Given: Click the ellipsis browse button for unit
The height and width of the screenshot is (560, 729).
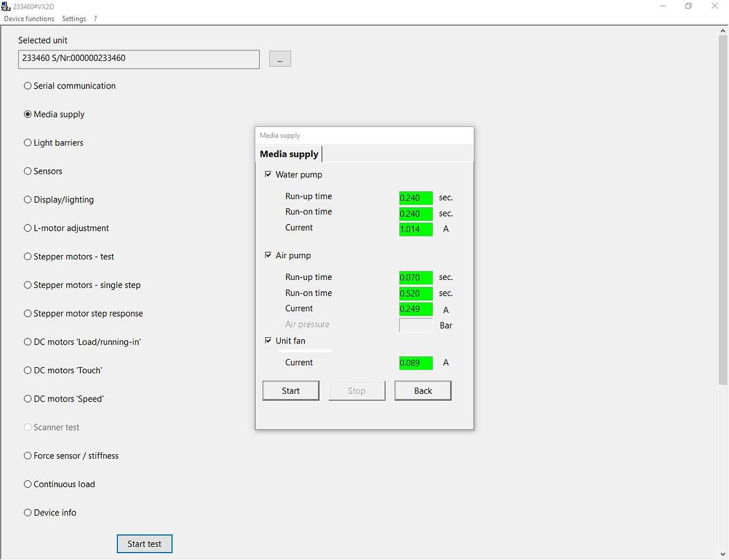Looking at the screenshot, I should point(280,58).
